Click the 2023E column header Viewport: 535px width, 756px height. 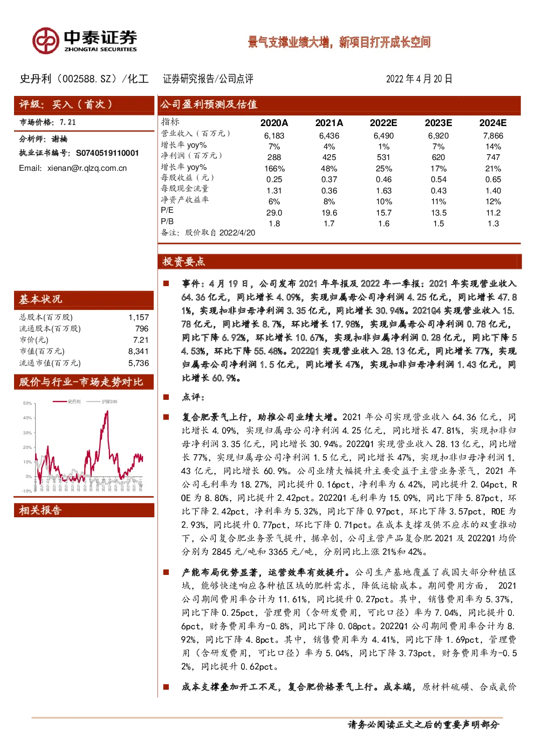(438, 123)
